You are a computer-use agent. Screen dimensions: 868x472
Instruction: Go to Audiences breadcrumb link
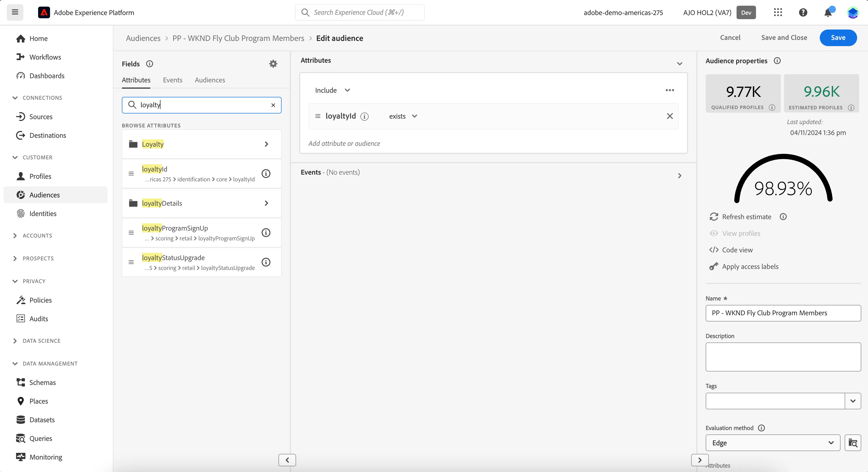(143, 38)
